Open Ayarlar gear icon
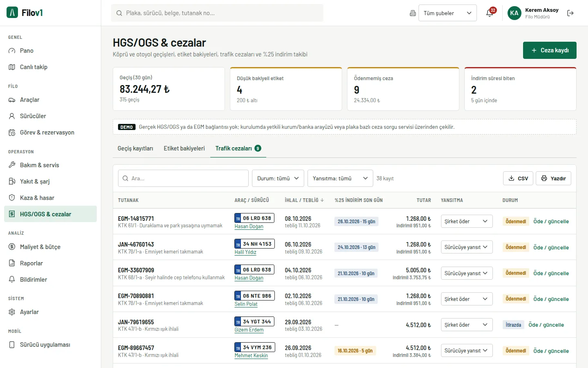Screen dimensions: 588x368 click(12, 312)
